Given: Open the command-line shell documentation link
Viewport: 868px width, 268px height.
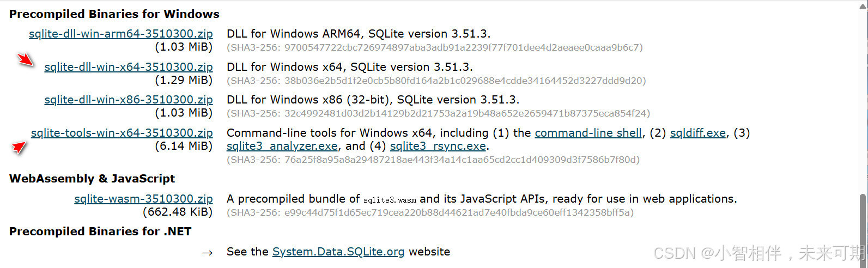Looking at the screenshot, I should (588, 133).
